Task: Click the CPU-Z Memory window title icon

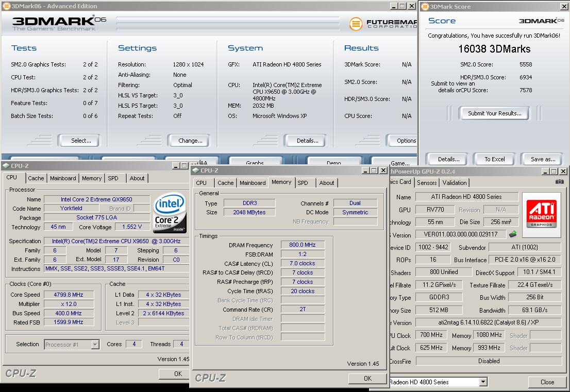Action: pos(196,171)
